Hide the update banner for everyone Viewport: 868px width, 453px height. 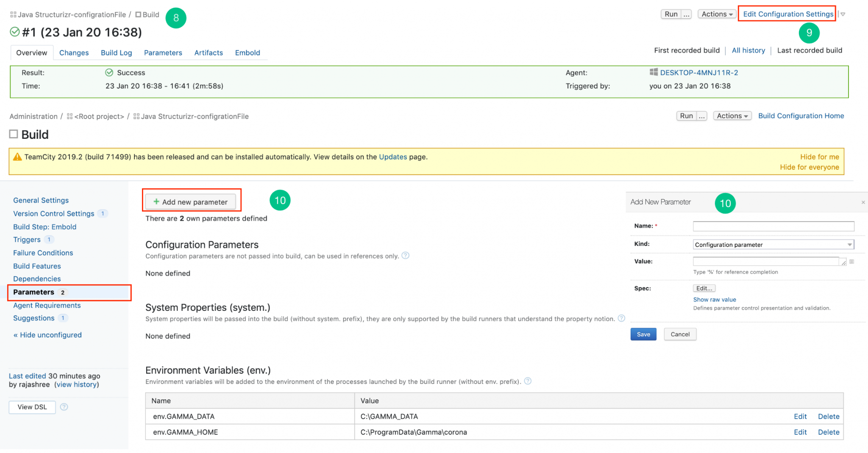click(x=809, y=167)
